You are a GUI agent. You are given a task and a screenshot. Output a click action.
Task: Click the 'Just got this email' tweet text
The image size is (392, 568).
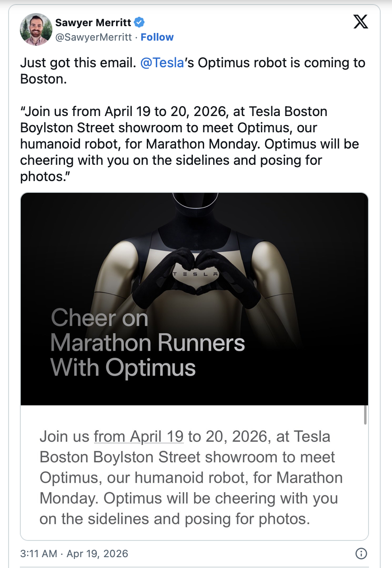(x=192, y=70)
